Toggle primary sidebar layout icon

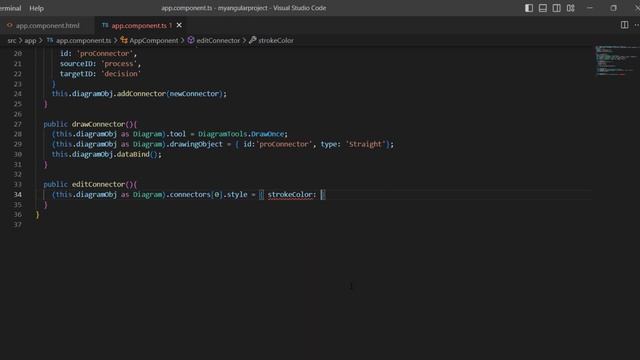click(x=529, y=8)
